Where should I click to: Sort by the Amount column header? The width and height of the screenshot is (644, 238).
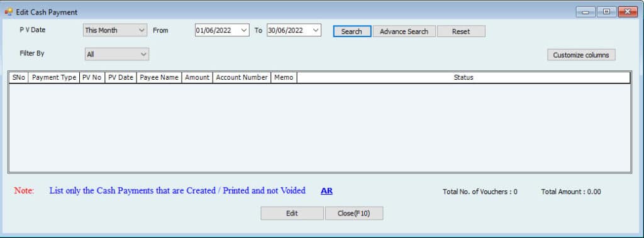coord(197,78)
